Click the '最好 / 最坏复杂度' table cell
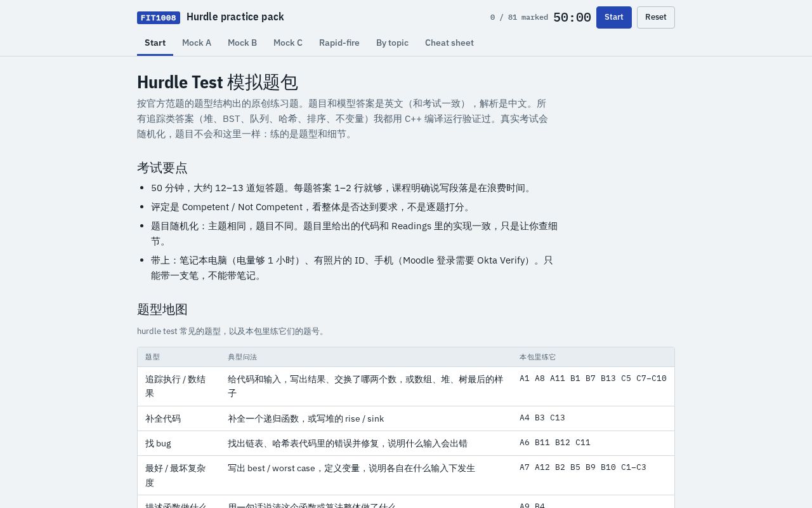Image resolution: width=812 pixels, height=508 pixels. [179, 475]
